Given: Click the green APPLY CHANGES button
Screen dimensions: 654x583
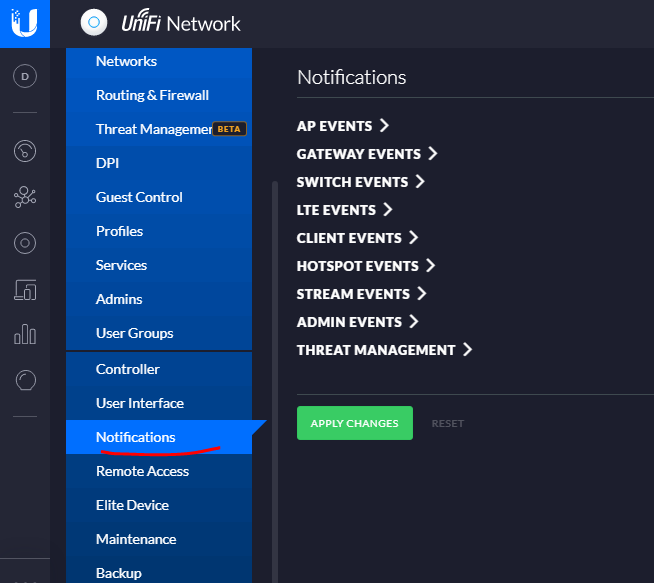Looking at the screenshot, I should pyautogui.click(x=355, y=423).
